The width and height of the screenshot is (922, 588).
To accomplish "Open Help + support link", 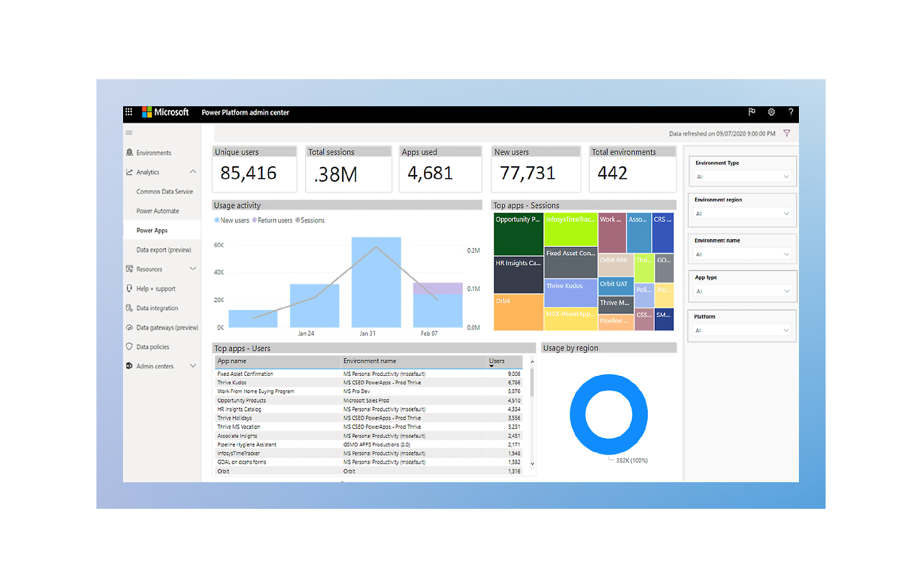I will tap(156, 289).
